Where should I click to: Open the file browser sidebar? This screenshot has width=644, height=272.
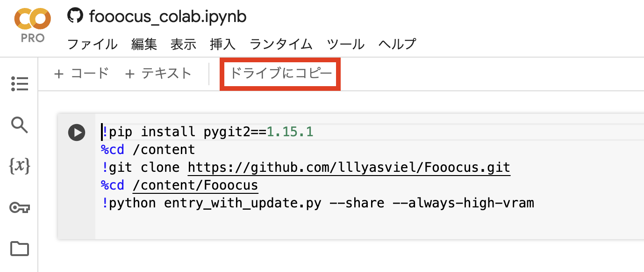[19, 249]
